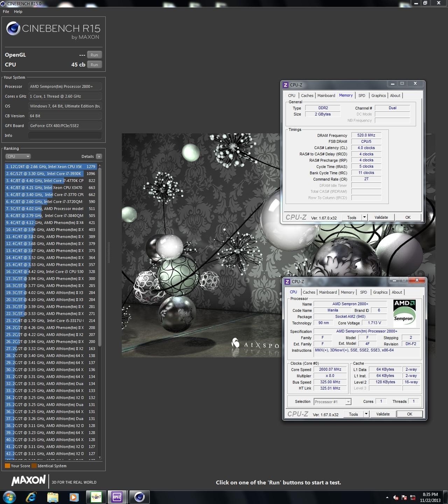Viewport: 448px width, 504px height.
Task: Click the taskbar clock showing 8:35 PM
Action: [430, 497]
